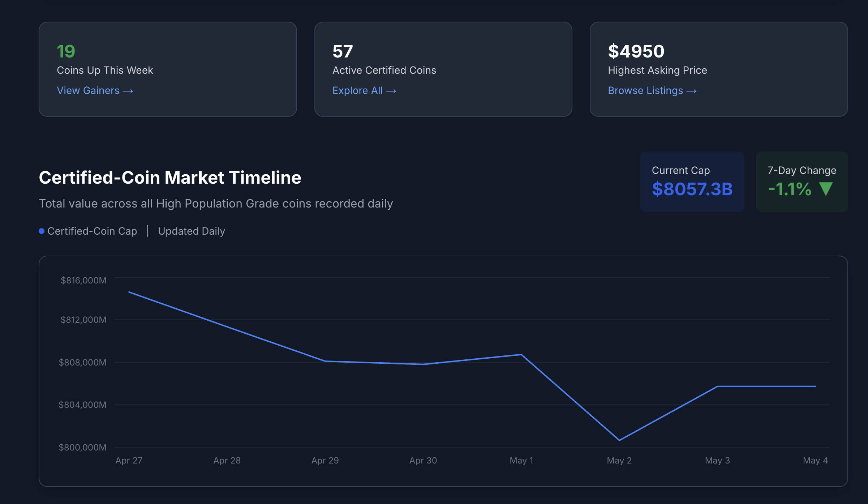Click the Updated Daily text
Image resolution: width=868 pixels, height=504 pixels.
click(x=192, y=231)
